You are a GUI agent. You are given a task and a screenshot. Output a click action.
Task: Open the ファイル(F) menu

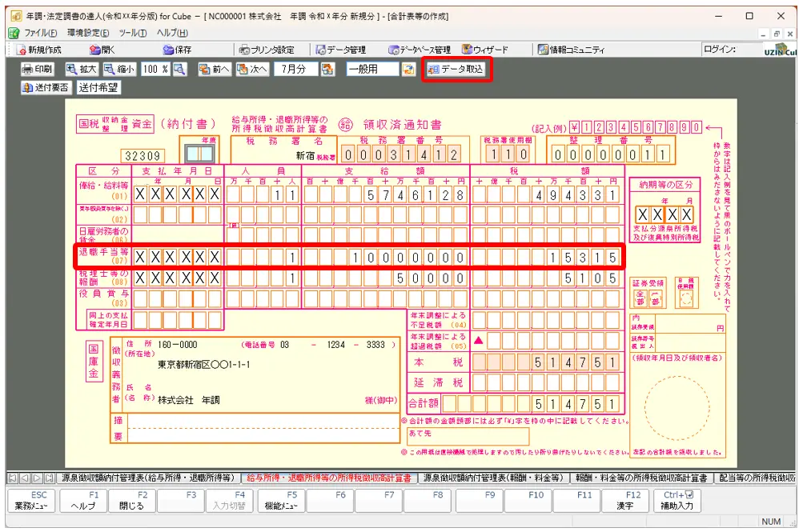[x=40, y=33]
